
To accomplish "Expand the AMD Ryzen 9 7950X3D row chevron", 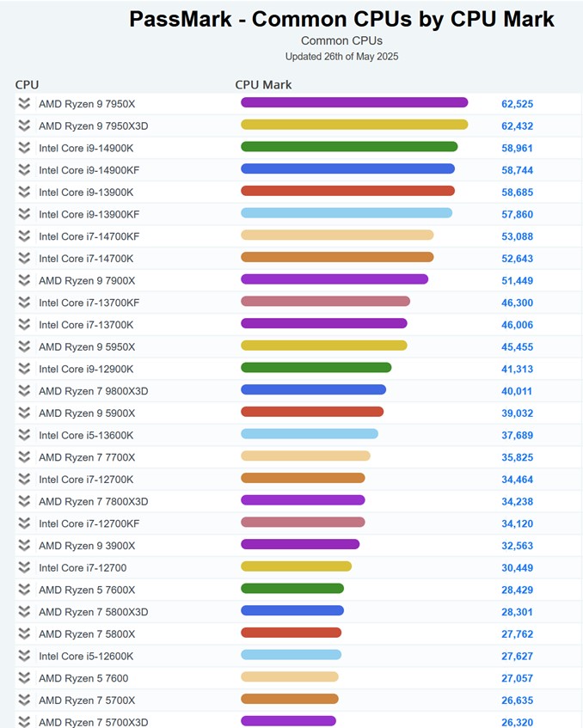I will [24, 125].
